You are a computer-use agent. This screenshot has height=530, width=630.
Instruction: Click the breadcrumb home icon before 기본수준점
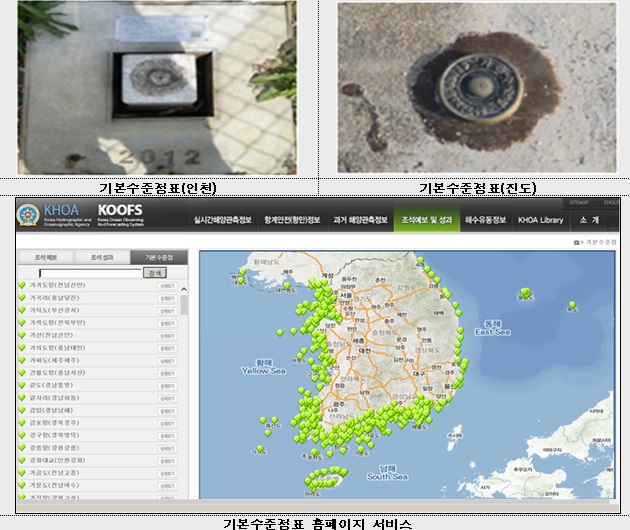[576, 242]
